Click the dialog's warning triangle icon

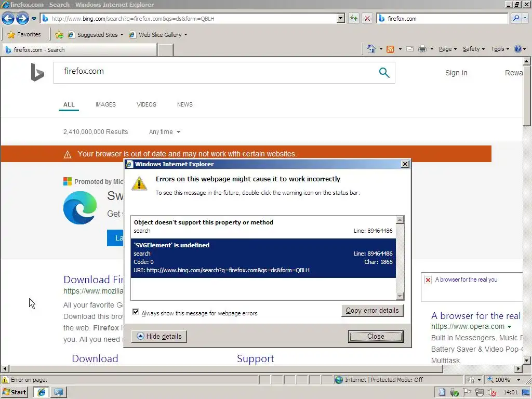(139, 183)
